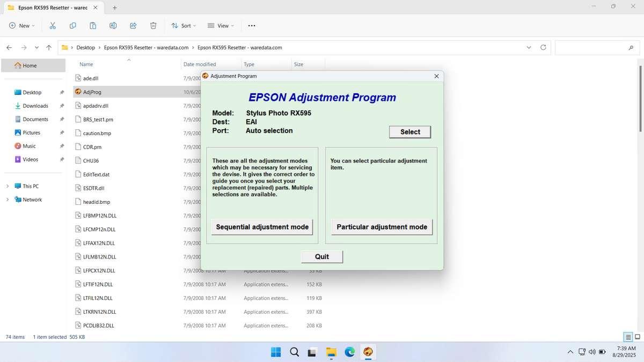Click the Refresh icon beside the address bar
Image resolution: width=644 pixels, height=362 pixels.
tap(543, 47)
